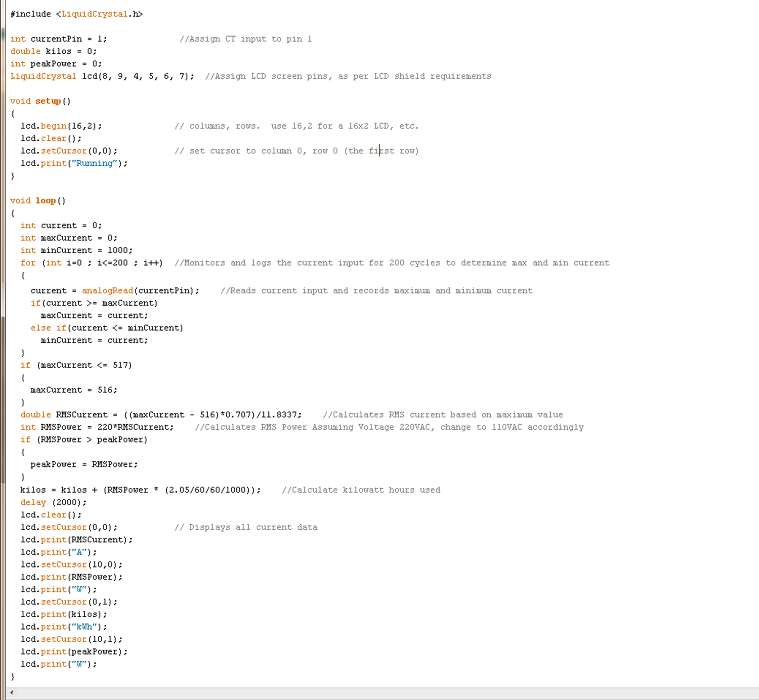Screen dimensions: 759x700
Task: Click the "lcd.print(RMSCurrent);" line
Action: click(x=76, y=540)
